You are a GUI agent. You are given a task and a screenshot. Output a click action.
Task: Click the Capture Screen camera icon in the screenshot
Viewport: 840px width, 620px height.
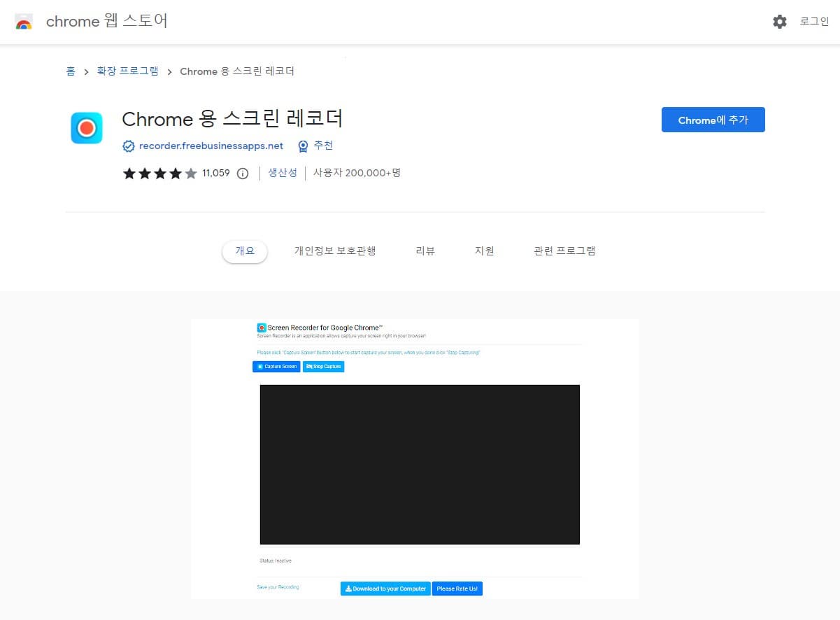tap(259, 366)
